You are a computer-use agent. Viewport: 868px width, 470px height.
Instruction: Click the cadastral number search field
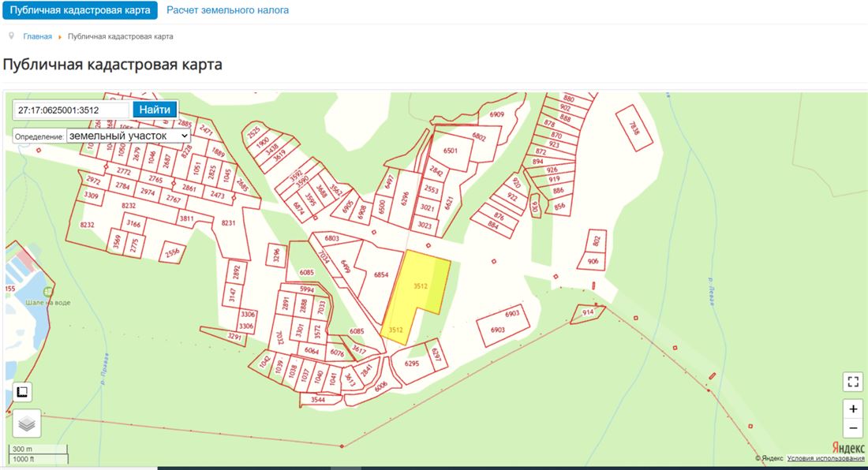(72, 110)
